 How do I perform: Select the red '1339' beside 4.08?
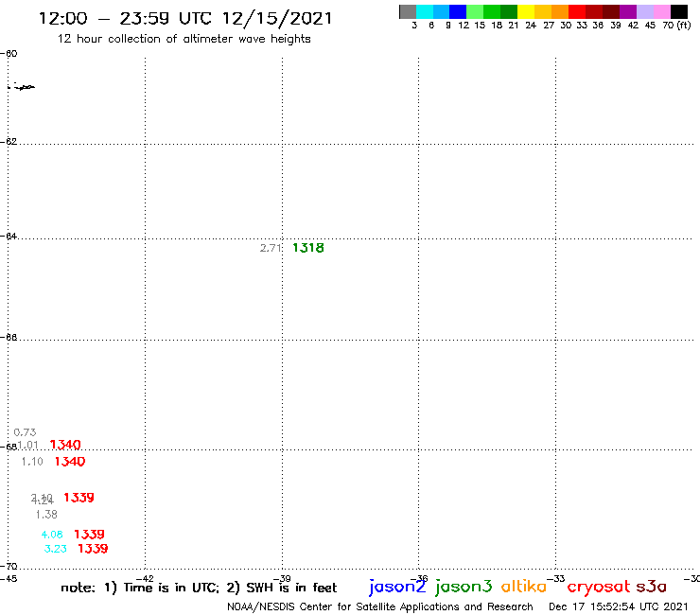point(89,535)
